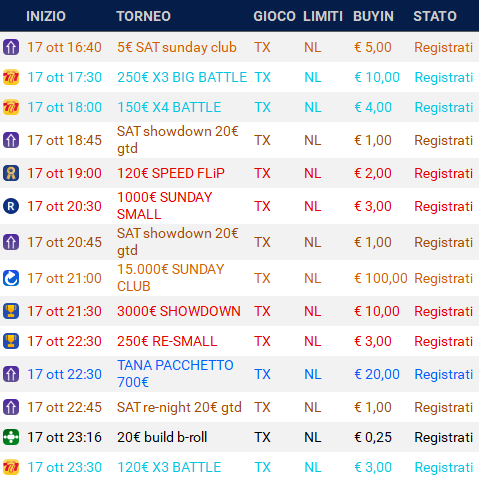Open the 3000€ SHOWDOWN tournament link
479x481 pixels.
click(179, 311)
